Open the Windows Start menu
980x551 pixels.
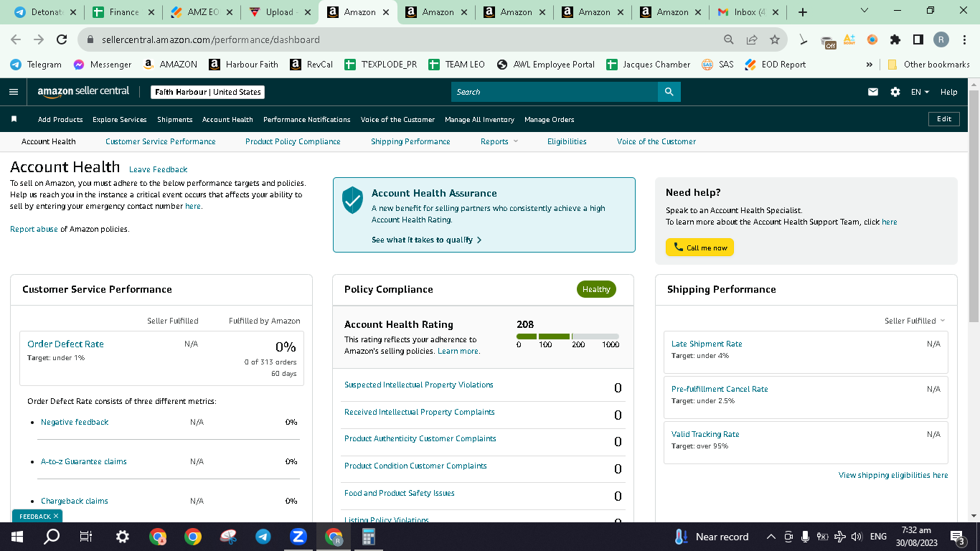[x=17, y=537]
